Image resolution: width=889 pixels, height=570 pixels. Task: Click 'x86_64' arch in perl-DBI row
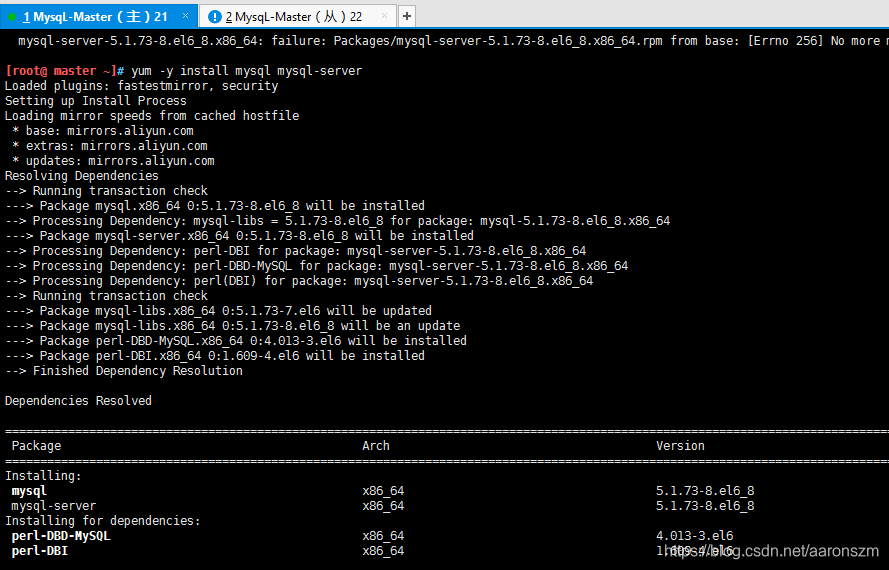pyautogui.click(x=383, y=551)
